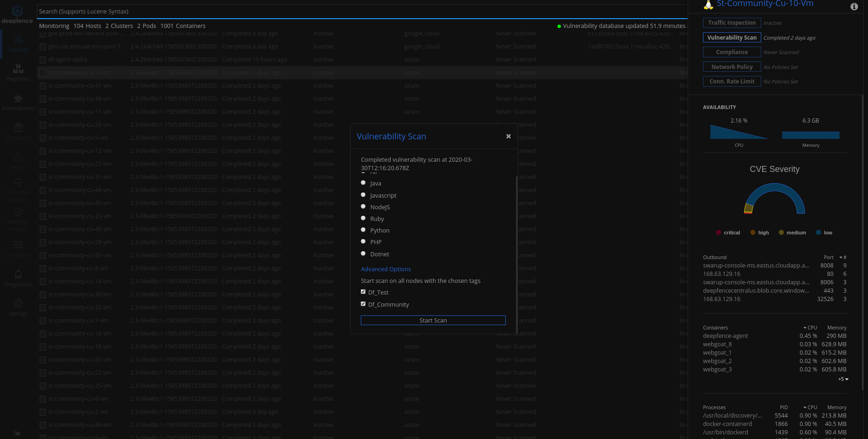Screen dimensions: 868x439
Task: Open the Conn. Rate Limit button
Action: point(732,82)
